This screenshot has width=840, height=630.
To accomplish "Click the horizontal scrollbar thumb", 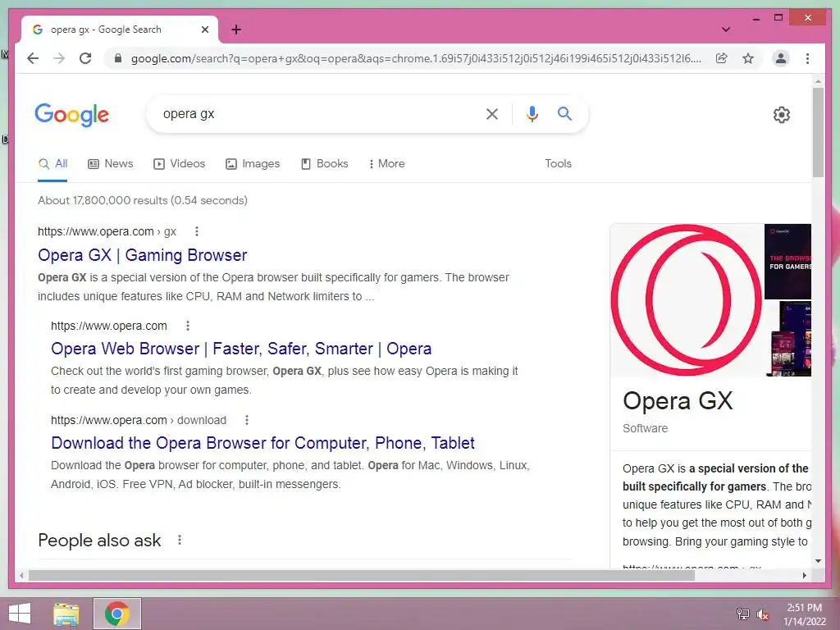I will 362,575.
